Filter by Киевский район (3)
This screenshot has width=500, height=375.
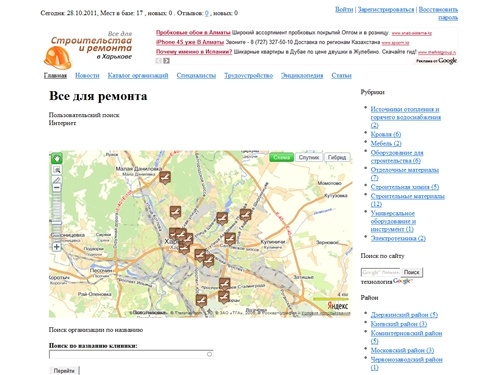(399, 324)
